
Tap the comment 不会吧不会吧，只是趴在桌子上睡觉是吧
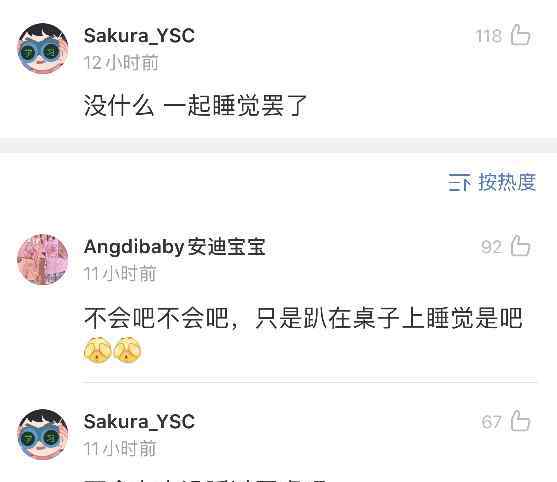pyautogui.click(x=303, y=318)
